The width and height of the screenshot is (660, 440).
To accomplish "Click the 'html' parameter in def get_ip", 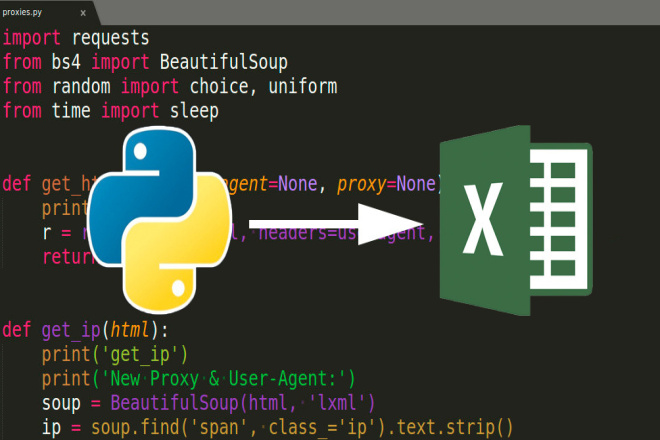I will point(130,330).
